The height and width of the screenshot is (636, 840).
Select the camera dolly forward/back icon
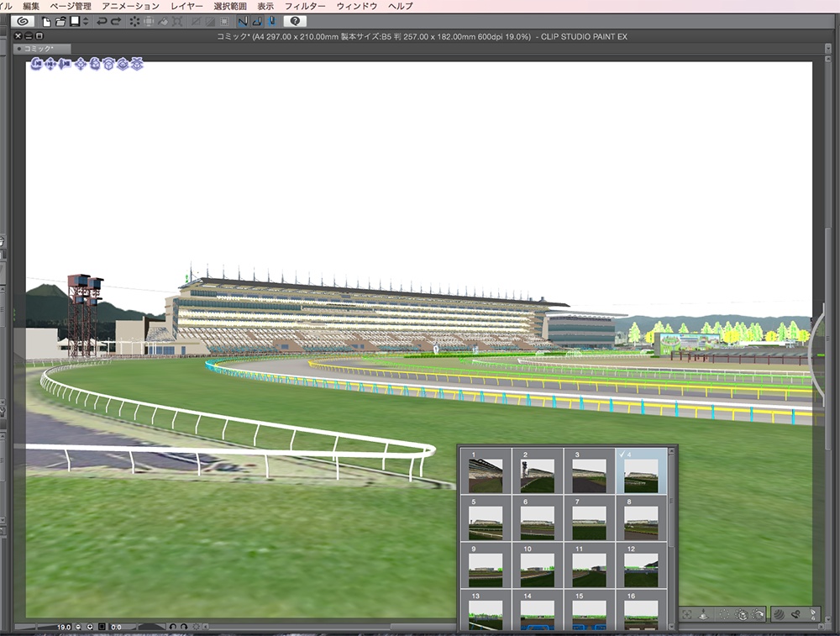64,63
